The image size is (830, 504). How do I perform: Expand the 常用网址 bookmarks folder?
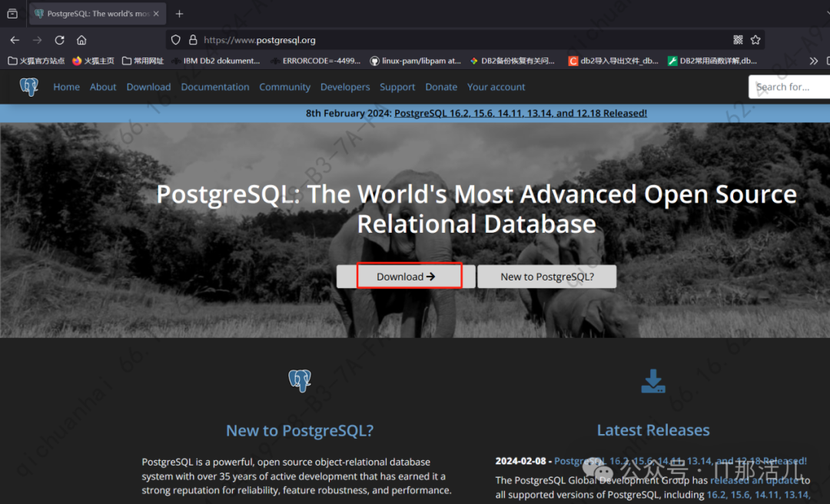[143, 61]
